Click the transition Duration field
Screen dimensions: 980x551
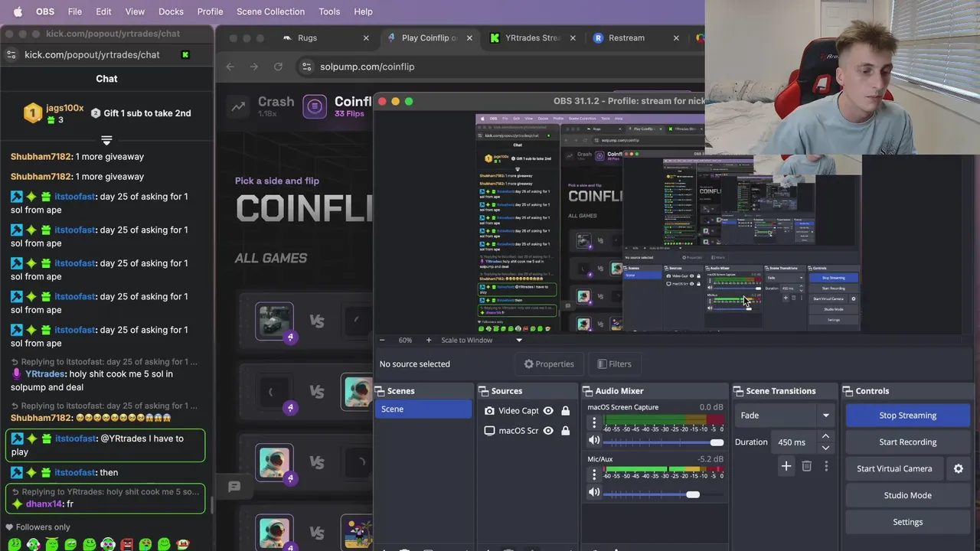click(794, 442)
